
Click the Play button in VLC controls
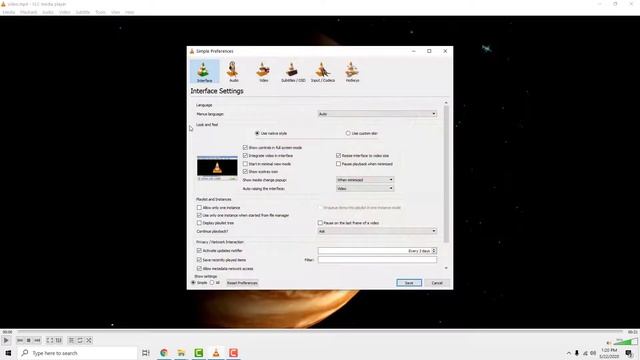click(x=6, y=340)
